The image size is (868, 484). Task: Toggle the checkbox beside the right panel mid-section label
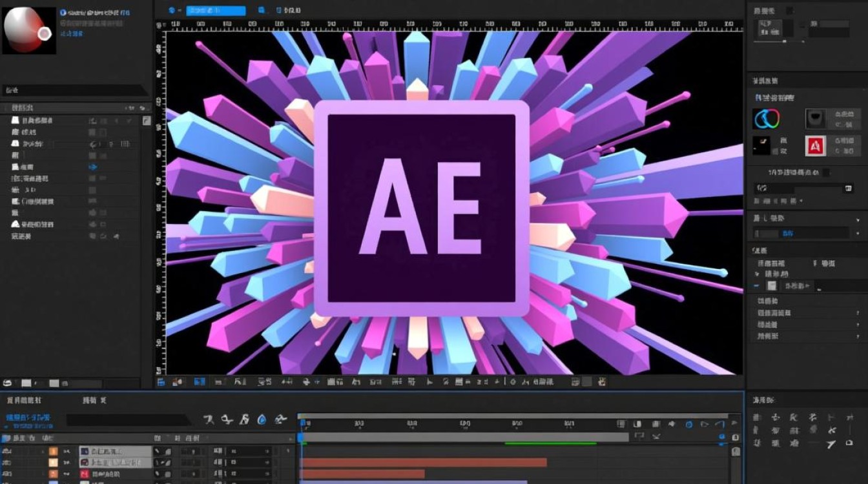point(825,172)
